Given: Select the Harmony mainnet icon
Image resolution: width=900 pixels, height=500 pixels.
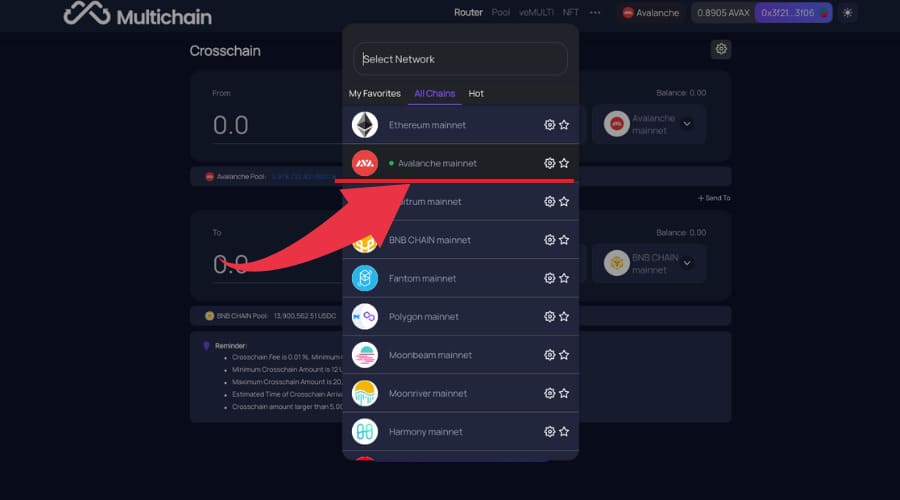Looking at the screenshot, I should [364, 432].
